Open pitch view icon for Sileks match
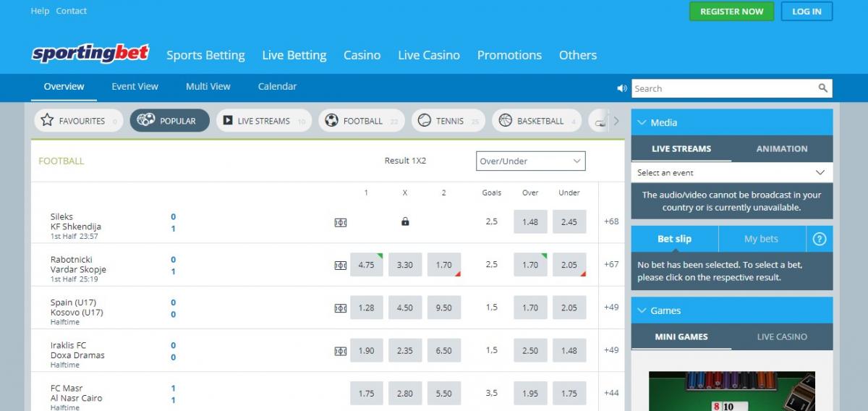This screenshot has width=868, height=411. click(341, 222)
